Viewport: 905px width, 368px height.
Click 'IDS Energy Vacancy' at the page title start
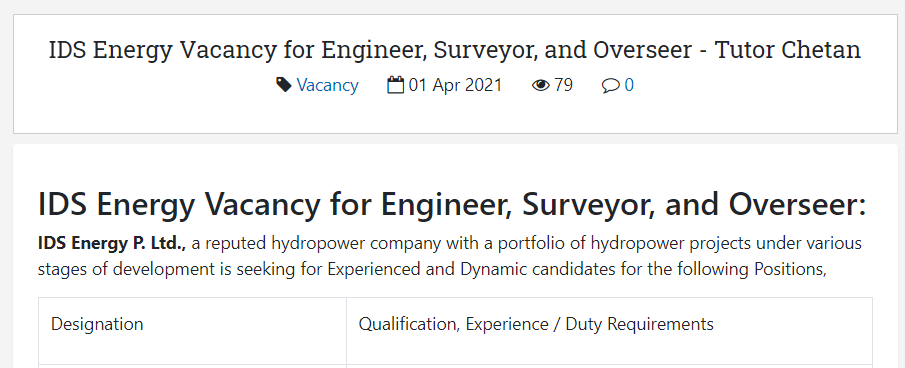click(163, 51)
